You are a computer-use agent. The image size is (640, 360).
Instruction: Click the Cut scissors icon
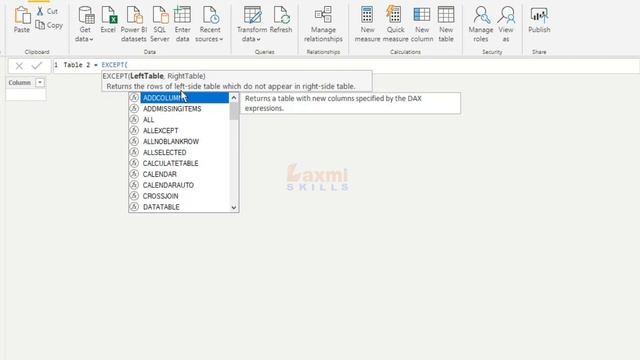tap(40, 11)
